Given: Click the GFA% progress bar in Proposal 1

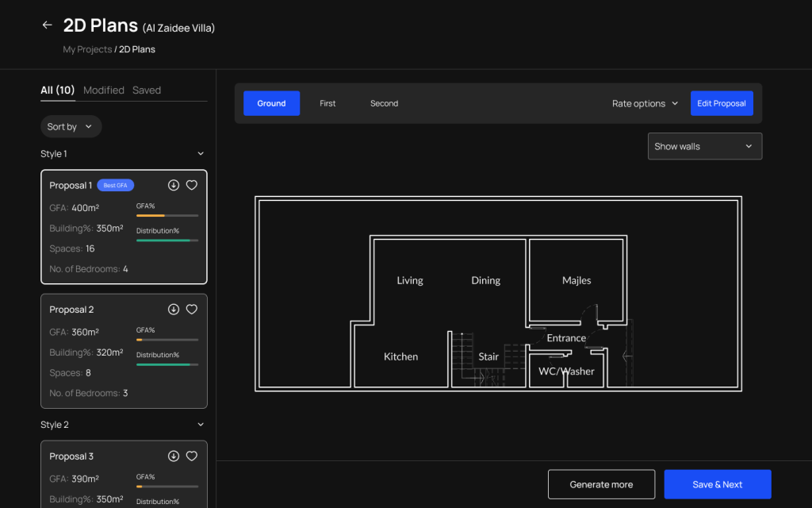Looking at the screenshot, I should click(167, 215).
